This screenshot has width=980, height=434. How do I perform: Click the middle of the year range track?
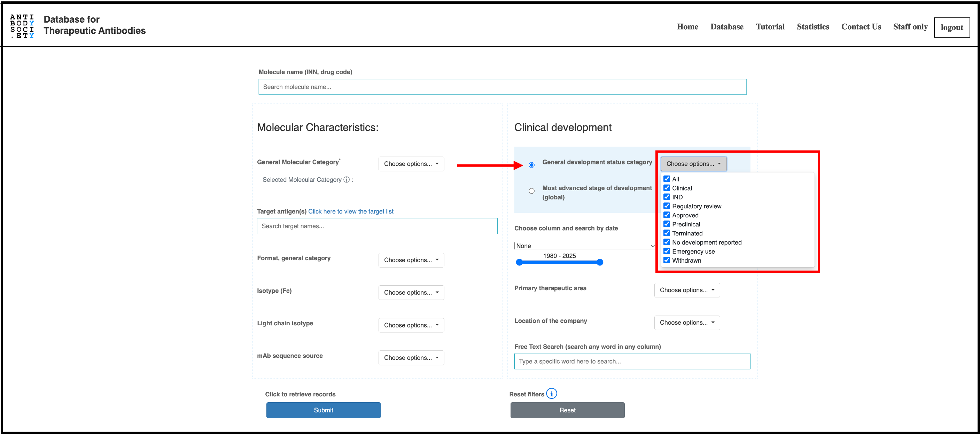(559, 262)
